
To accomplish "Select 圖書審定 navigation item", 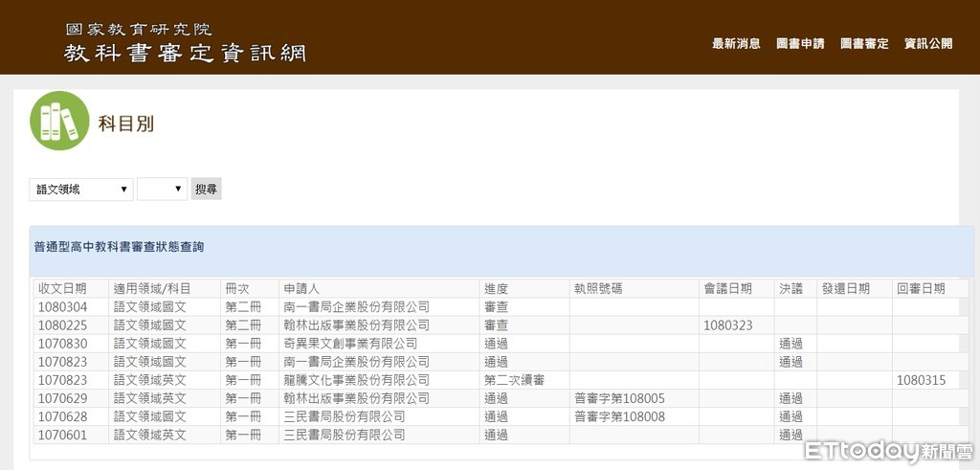I will (x=864, y=44).
